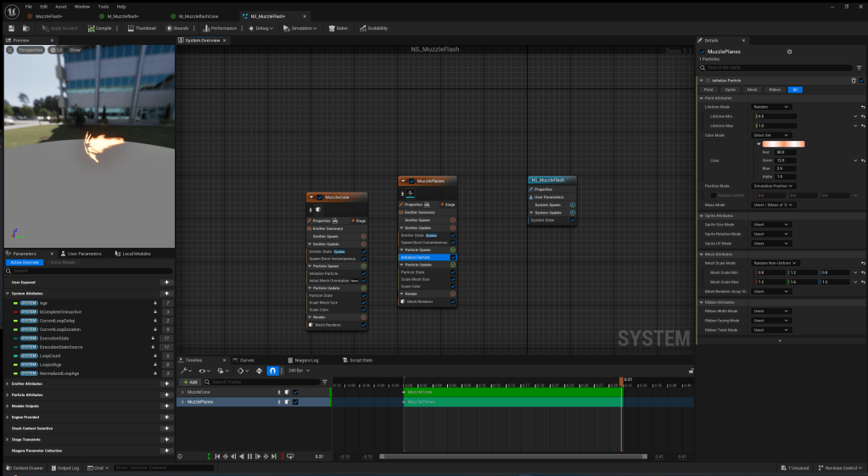868x476 pixels.
Task: Open the Mesh Scale Mode dropdown
Action: pyautogui.click(x=776, y=263)
